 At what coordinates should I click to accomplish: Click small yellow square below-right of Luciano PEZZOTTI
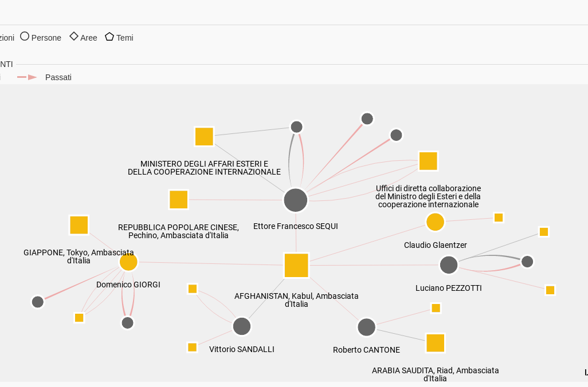(x=550, y=290)
